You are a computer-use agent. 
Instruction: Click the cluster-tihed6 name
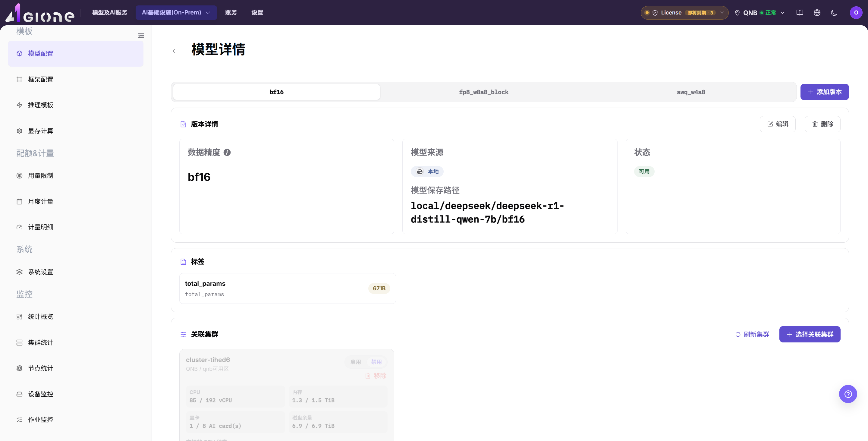click(x=208, y=360)
